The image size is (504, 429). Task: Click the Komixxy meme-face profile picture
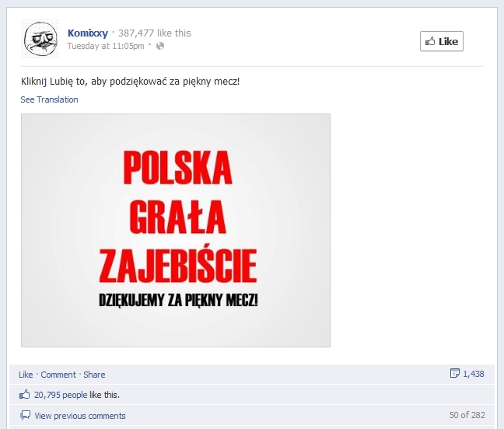[40, 39]
